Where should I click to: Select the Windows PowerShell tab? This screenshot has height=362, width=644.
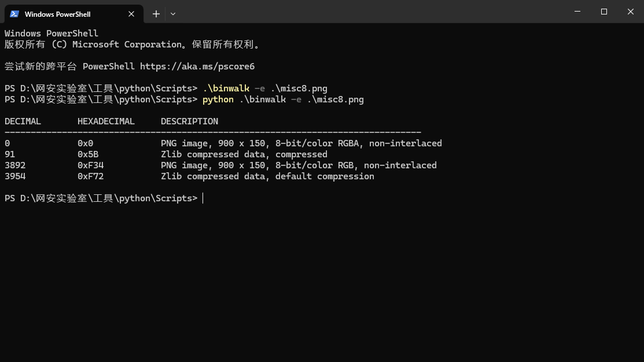click(x=74, y=14)
